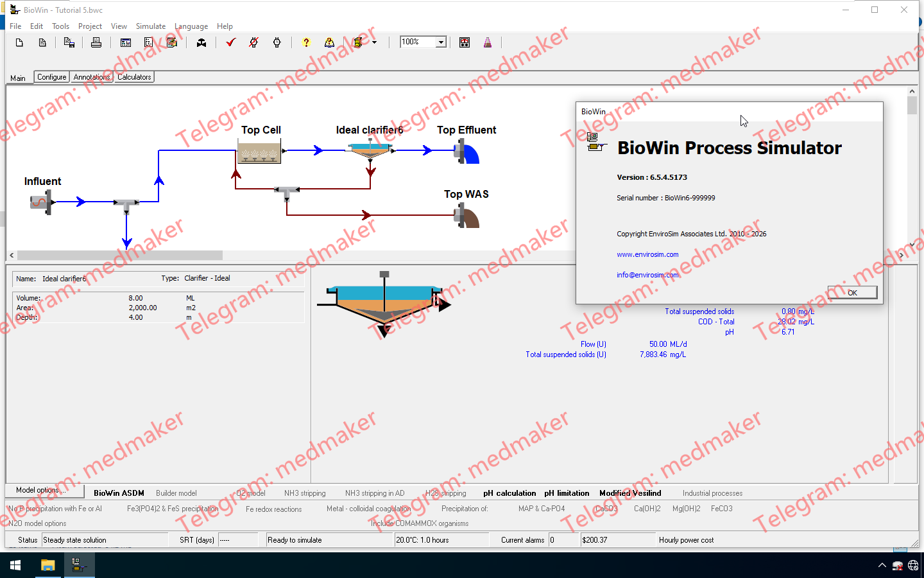924x578 pixels.
Task: Click the dotted report sheet toolbar icon
Action: pos(149,42)
